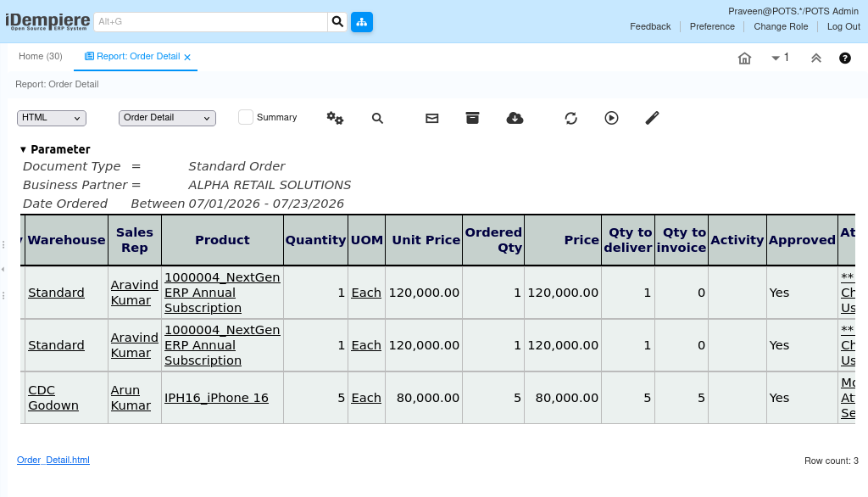Open report customization gears icon
The height and width of the screenshot is (497, 868).
point(335,118)
